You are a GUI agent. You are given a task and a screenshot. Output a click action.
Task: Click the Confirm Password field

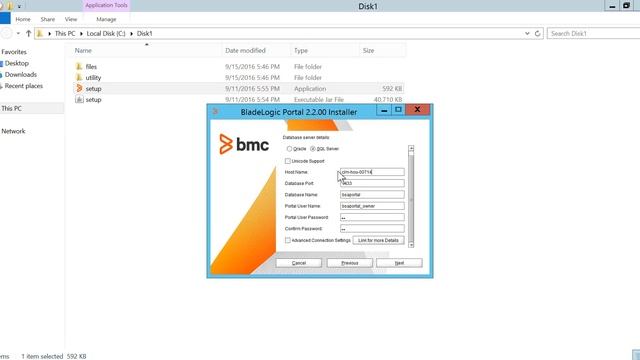372,229
